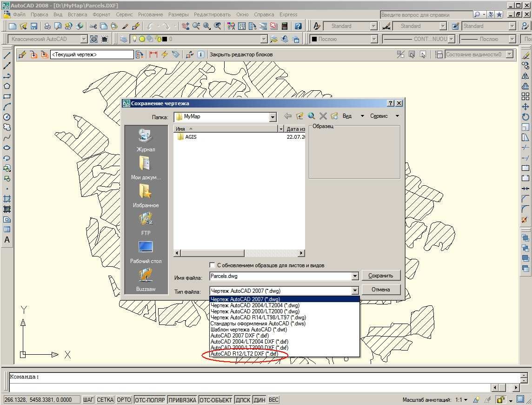This screenshot has height=405, width=532.
Task: Open the Buzzsaw place shortcut
Action: click(x=146, y=280)
